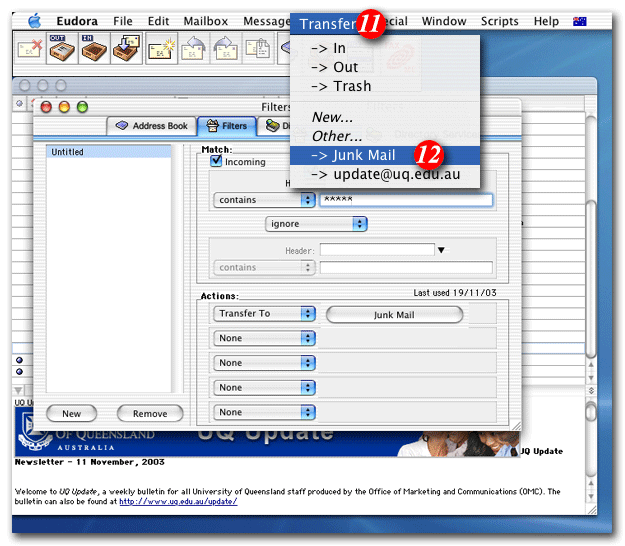Open the 'ignore' conjunction dropdown
The image size is (625, 546).
(316, 224)
